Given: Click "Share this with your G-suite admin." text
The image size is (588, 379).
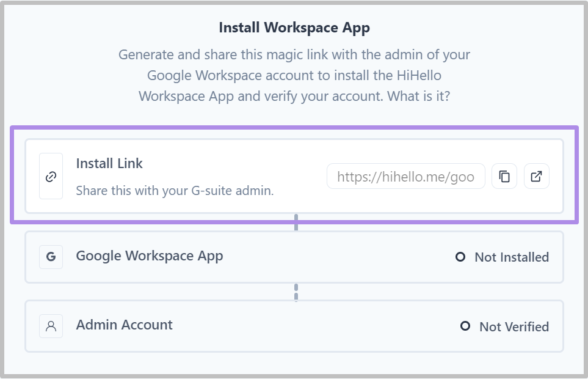Looking at the screenshot, I should tap(175, 191).
